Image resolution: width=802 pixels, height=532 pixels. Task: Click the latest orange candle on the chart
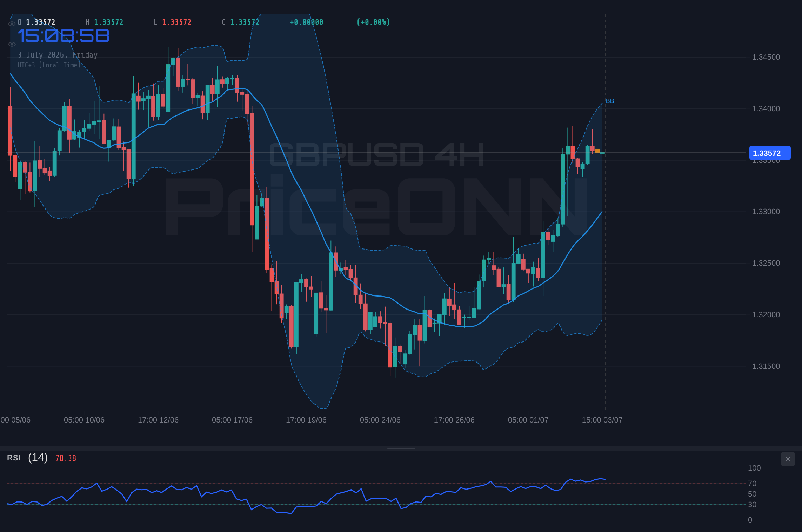click(x=597, y=151)
